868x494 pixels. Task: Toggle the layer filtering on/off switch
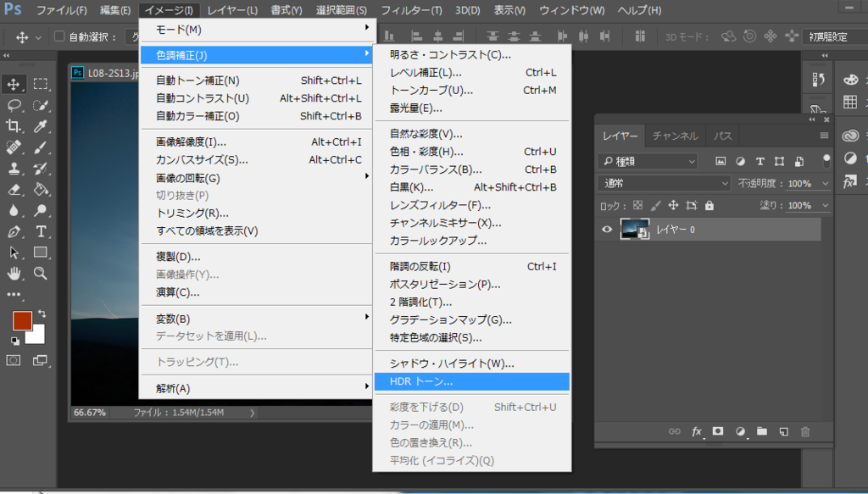tap(826, 161)
